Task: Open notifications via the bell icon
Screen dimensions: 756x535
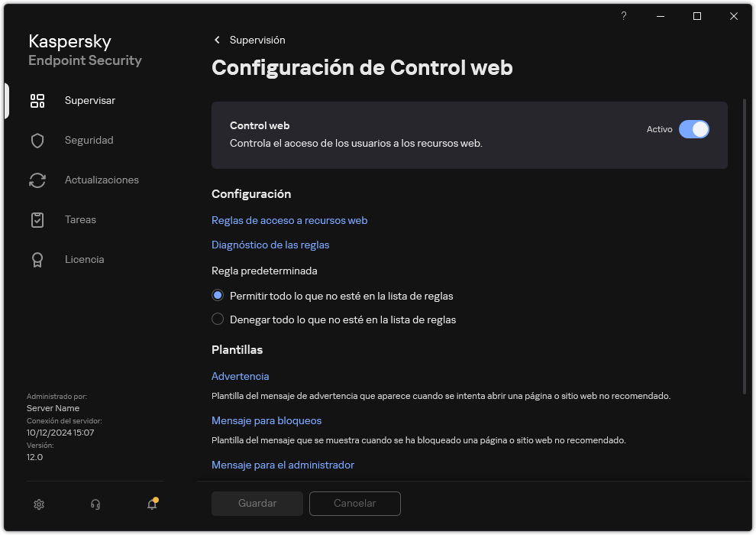Action: coord(151,505)
